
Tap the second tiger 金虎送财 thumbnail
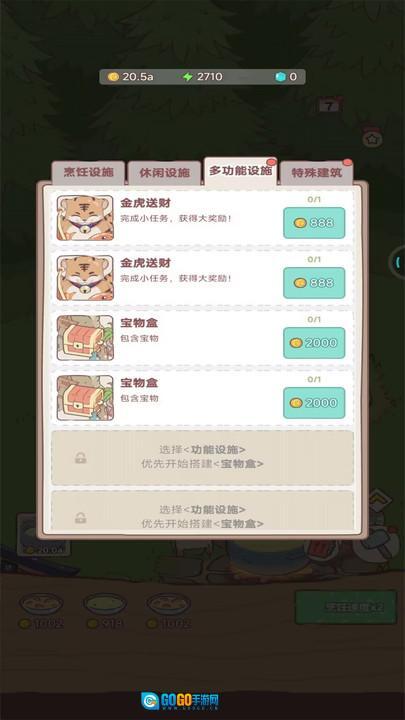pyautogui.click(x=85, y=278)
